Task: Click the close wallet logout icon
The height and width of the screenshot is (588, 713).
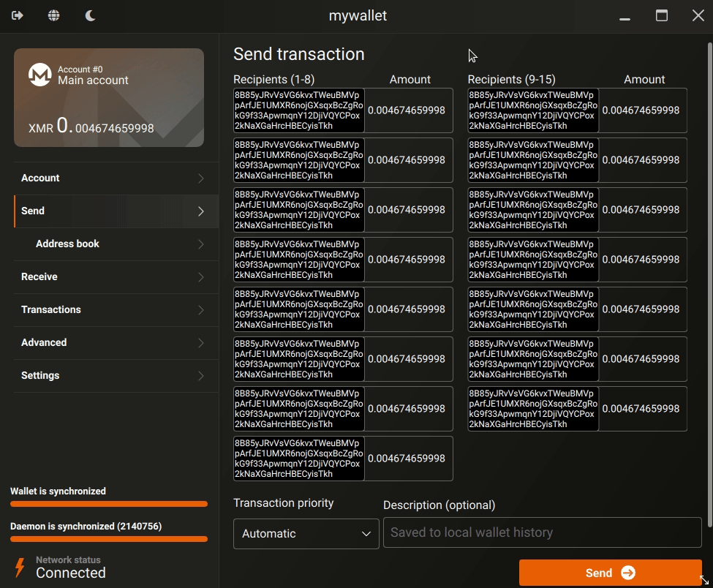Action: coord(18,15)
